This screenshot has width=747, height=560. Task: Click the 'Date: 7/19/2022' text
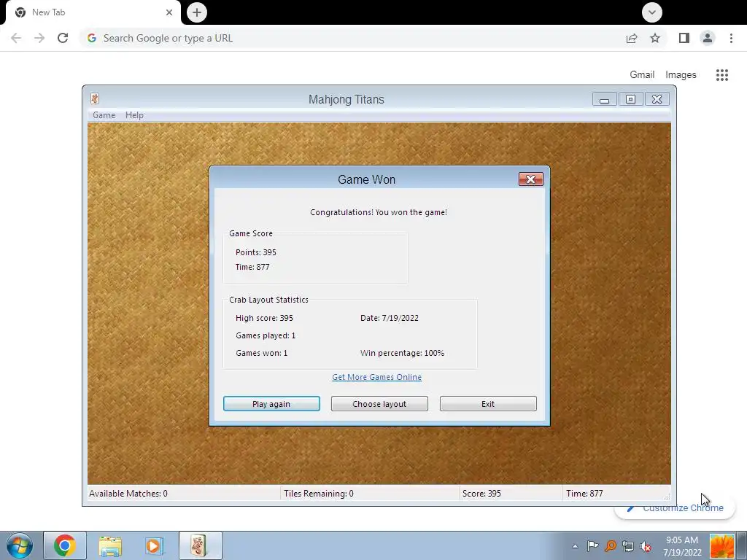click(x=390, y=318)
